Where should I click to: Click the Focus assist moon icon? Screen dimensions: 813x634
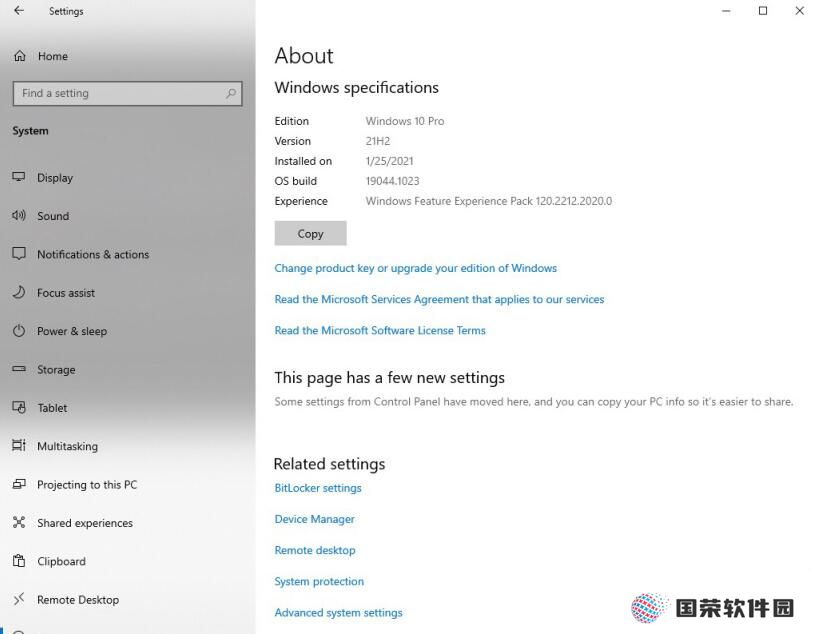pyautogui.click(x=19, y=292)
